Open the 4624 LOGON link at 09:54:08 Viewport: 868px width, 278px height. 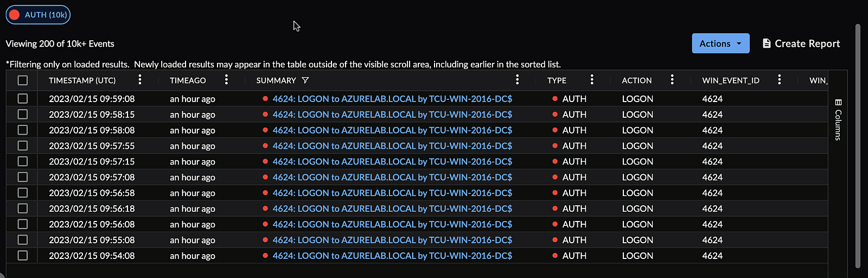point(392,256)
